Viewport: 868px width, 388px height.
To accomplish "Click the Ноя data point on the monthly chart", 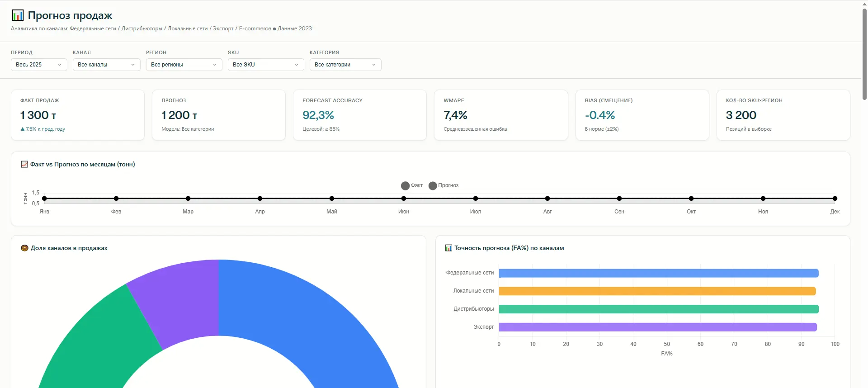I will (x=763, y=199).
